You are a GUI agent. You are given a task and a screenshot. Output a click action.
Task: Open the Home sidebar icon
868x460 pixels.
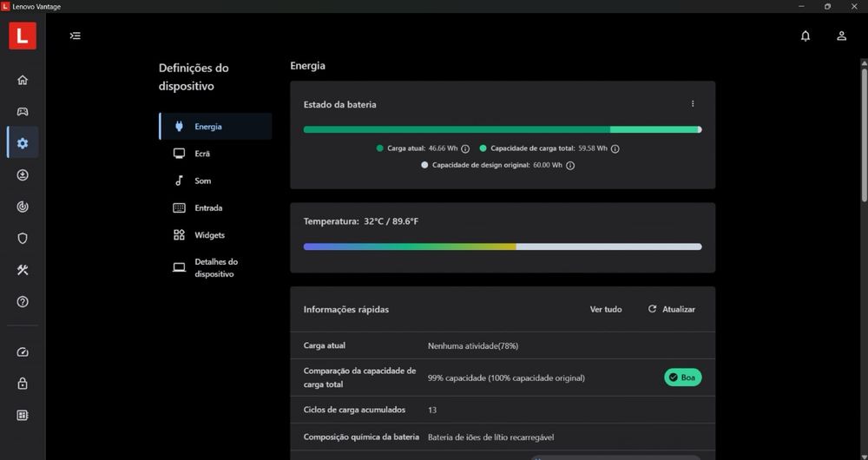pos(23,80)
